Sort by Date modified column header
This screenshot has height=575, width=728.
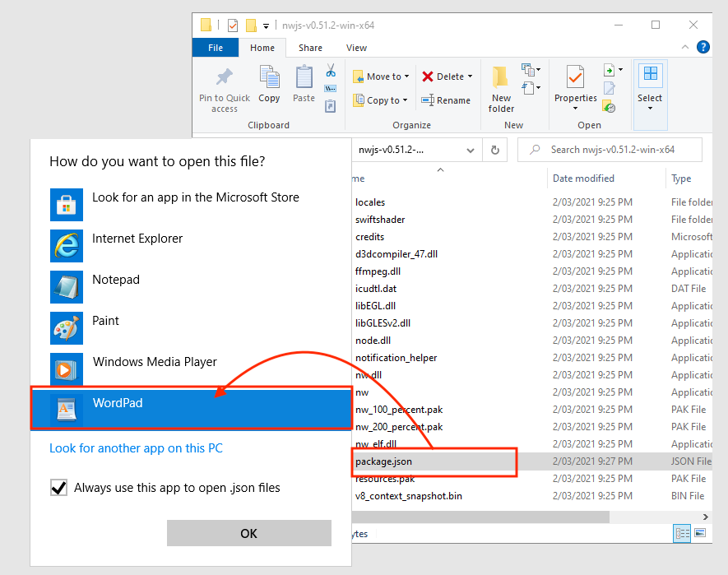pyautogui.click(x=583, y=179)
